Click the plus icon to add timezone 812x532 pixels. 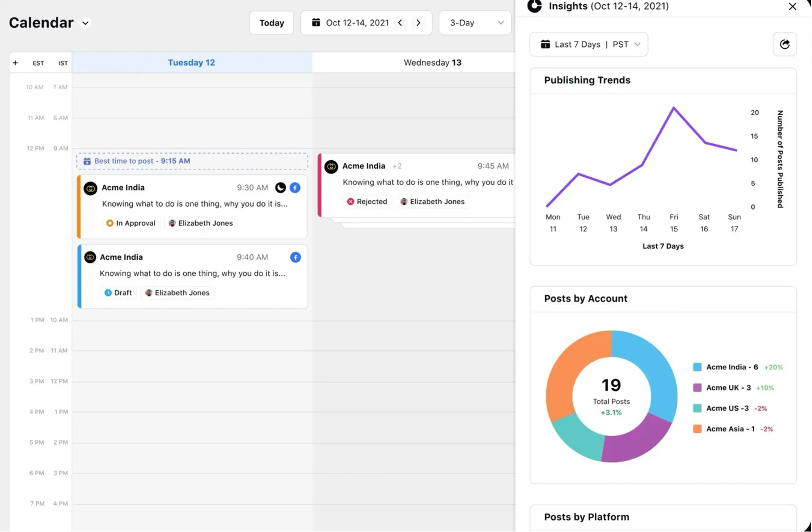[x=15, y=63]
